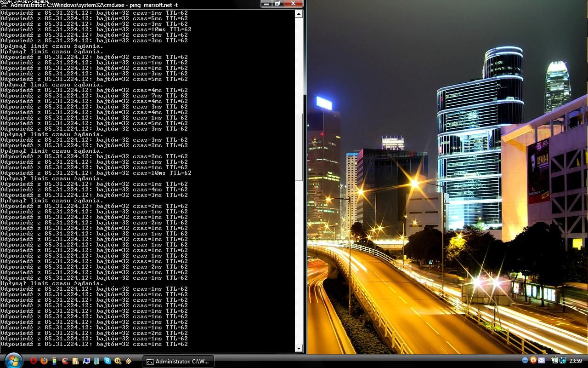Click the console scrollbar up arrow
This screenshot has height=368, width=588.
click(299, 14)
